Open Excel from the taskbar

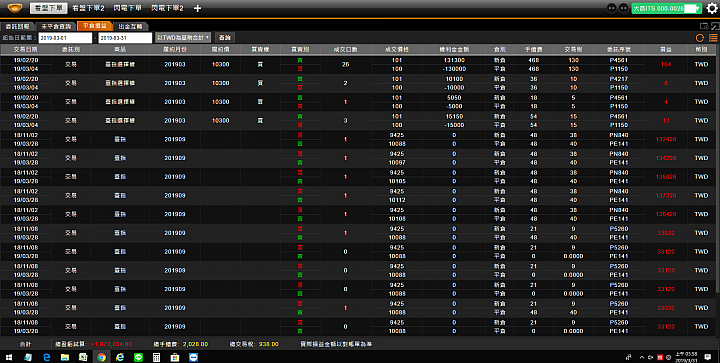tap(83, 357)
